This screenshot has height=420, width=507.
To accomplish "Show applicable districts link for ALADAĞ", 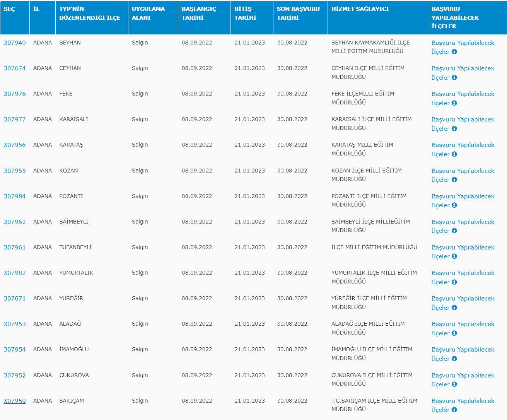I will (463, 324).
